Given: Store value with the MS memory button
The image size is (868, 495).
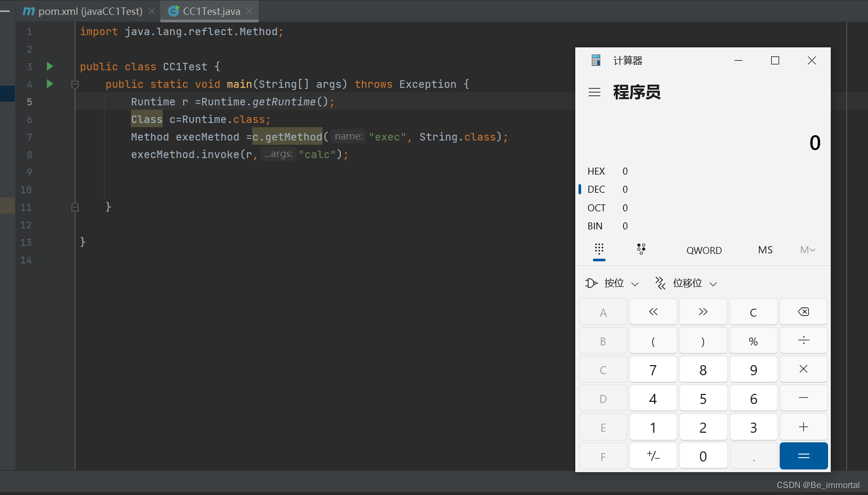Looking at the screenshot, I should click(765, 250).
